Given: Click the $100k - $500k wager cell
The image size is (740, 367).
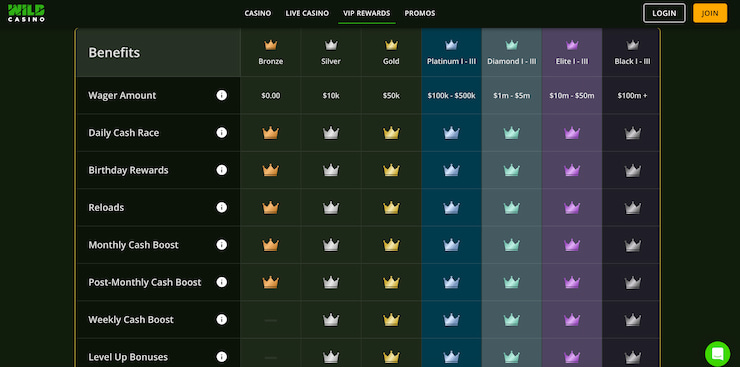Looking at the screenshot, I should pos(451,95).
